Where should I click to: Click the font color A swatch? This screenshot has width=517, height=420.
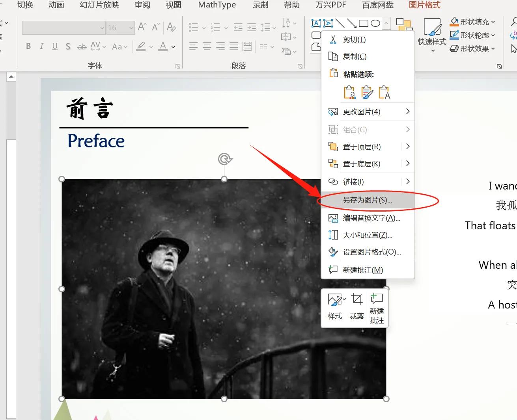tap(163, 46)
